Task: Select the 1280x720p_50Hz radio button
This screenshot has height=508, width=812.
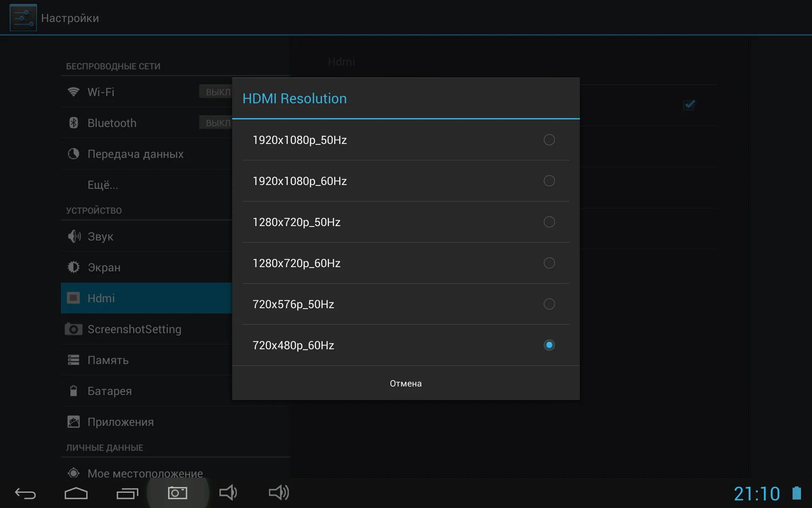Action: click(549, 222)
